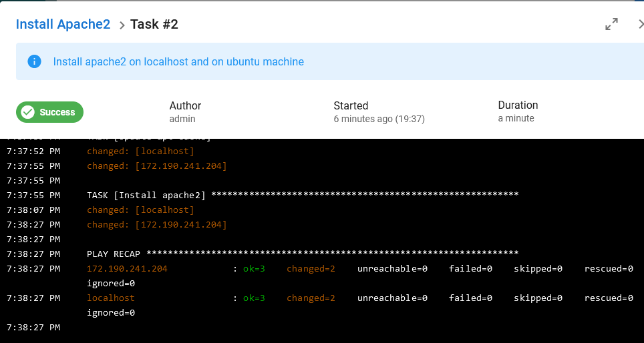
Task: Click the breadcrumb chevron separator
Action: (x=122, y=25)
